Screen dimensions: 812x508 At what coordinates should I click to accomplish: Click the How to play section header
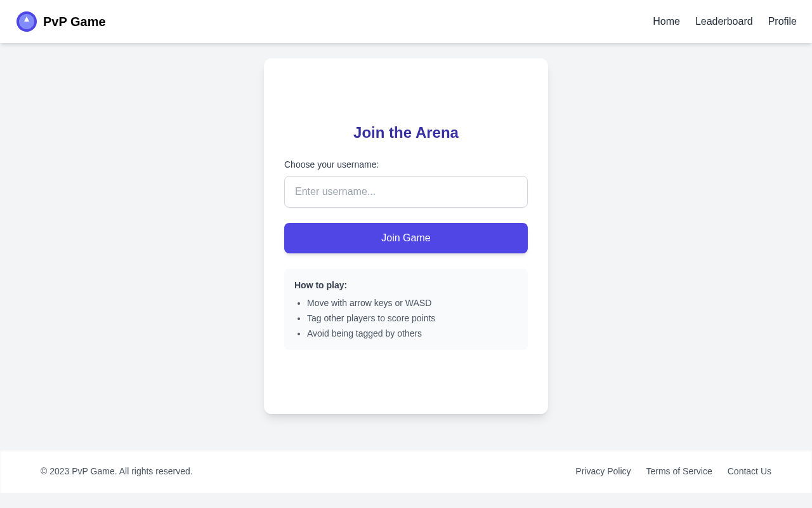(320, 285)
